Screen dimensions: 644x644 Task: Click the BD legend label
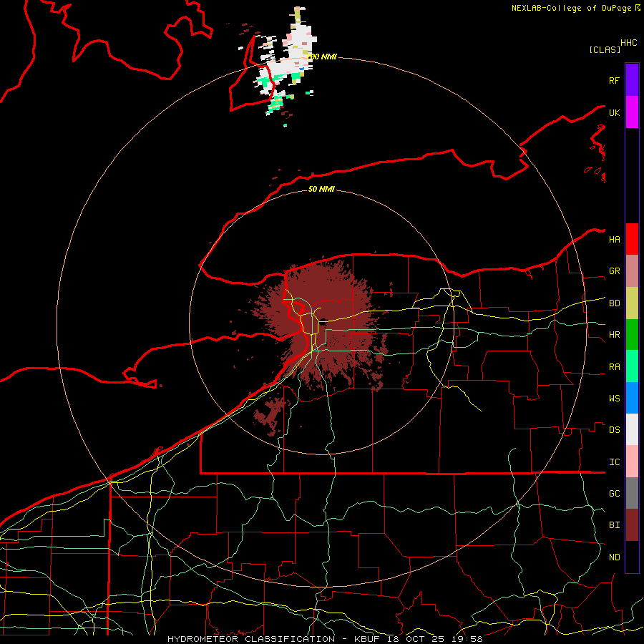pyautogui.click(x=614, y=303)
